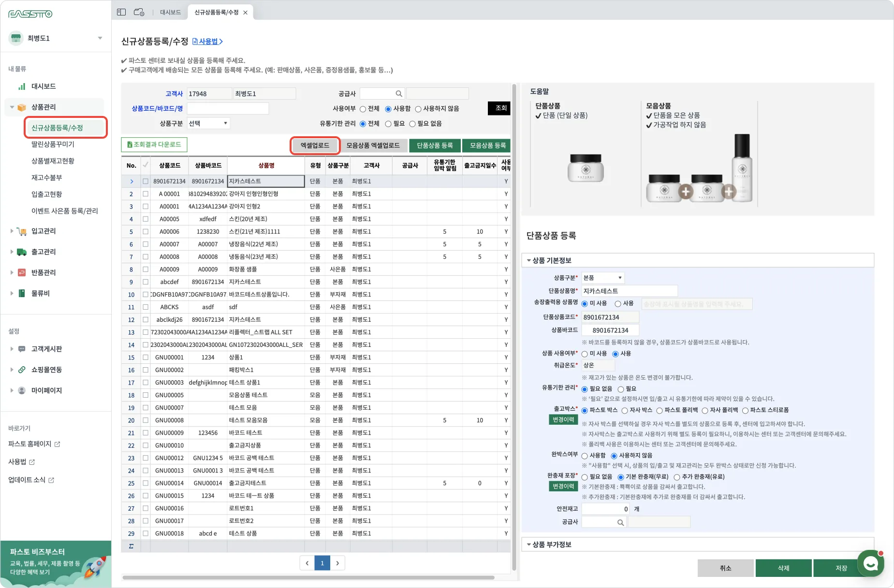Open 이벤트 사은품 등록/관리 in the sidebar
This screenshot has height=588, width=894.
click(x=65, y=211)
